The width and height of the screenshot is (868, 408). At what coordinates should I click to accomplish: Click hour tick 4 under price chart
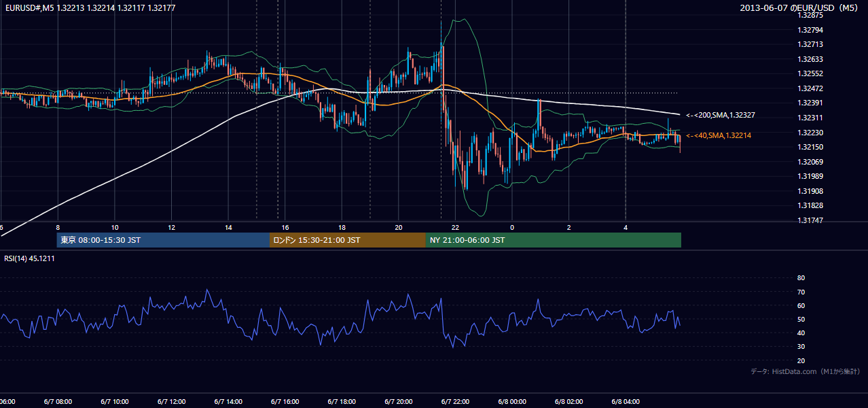tap(626, 227)
